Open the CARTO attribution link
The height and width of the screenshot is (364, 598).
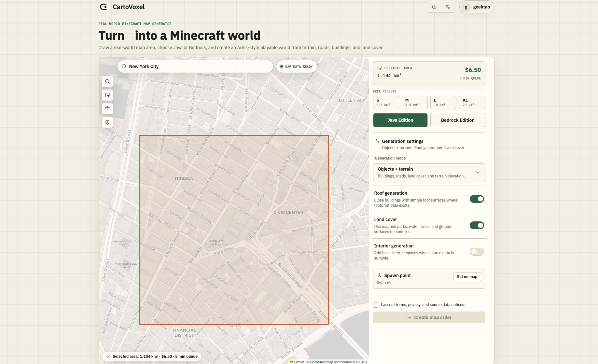click(x=361, y=362)
